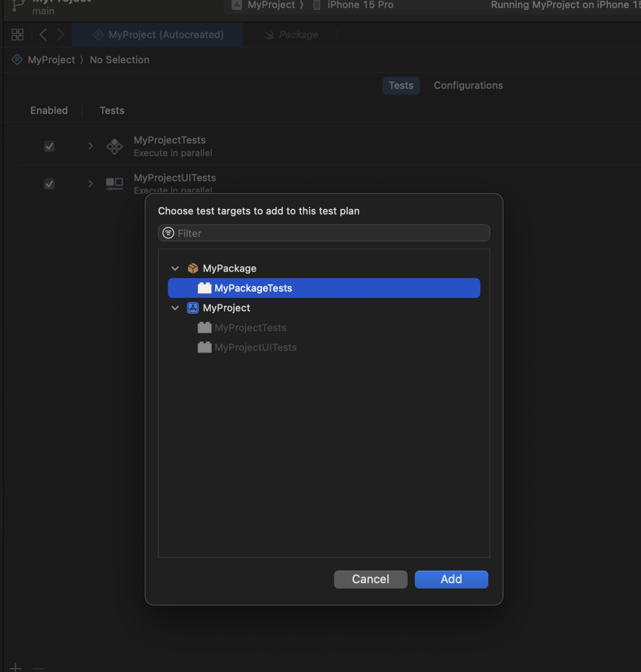Collapse the MyPackage disclosure triangle
Viewport: 641px width, 672px height.
point(175,268)
